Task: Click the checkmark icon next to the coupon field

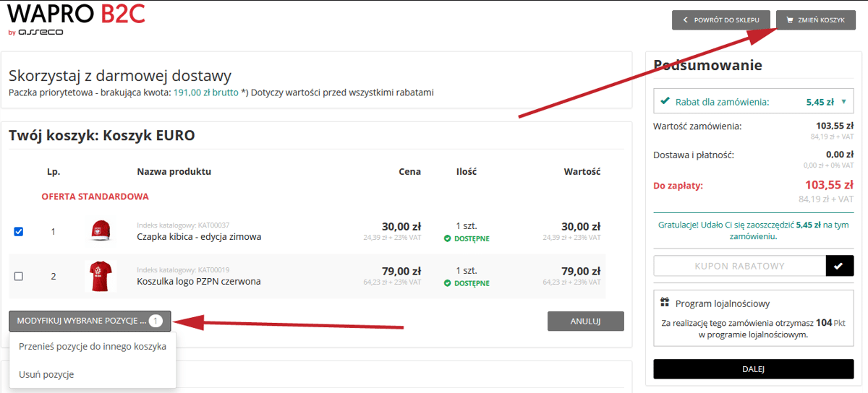Action: [x=838, y=266]
